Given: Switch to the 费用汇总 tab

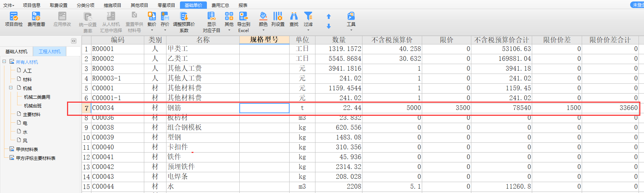Looking at the screenshot, I should click(220, 5).
